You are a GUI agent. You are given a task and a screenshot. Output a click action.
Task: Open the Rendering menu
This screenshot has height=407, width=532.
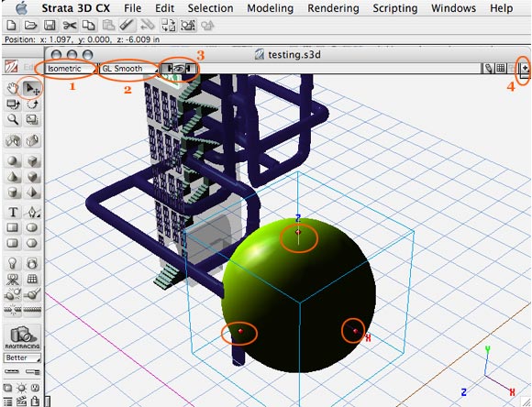coord(333,8)
